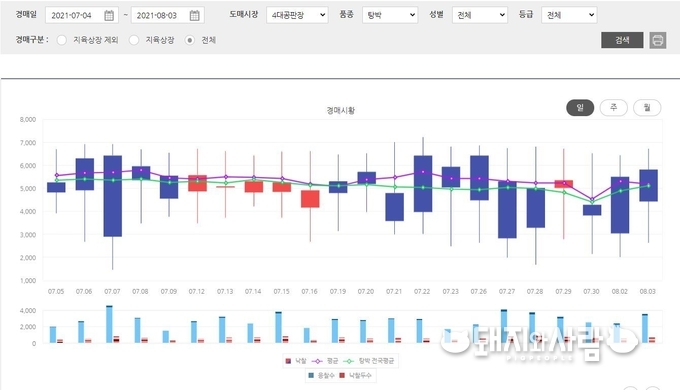
Task: Click the 07.05 x-axis date label
Action: pos(56,292)
